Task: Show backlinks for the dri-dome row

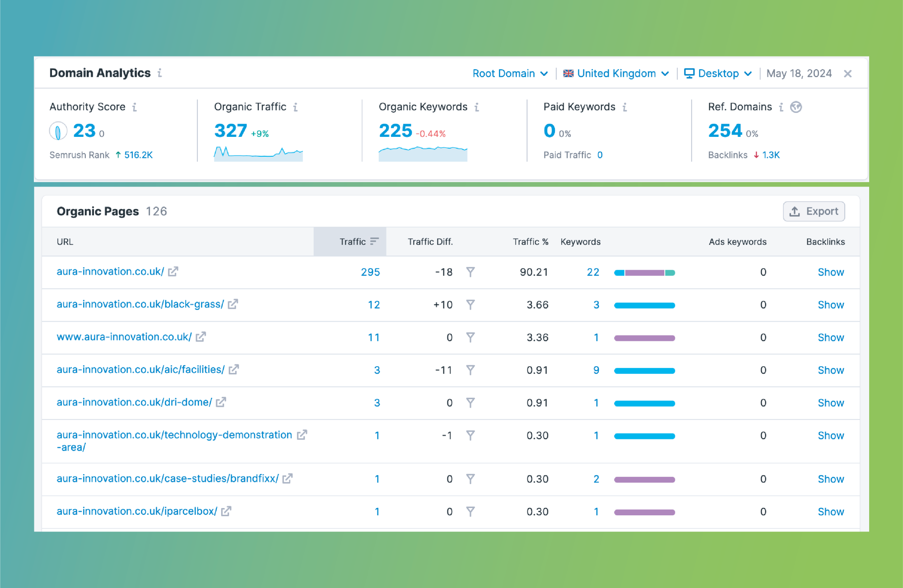Action: tap(831, 403)
